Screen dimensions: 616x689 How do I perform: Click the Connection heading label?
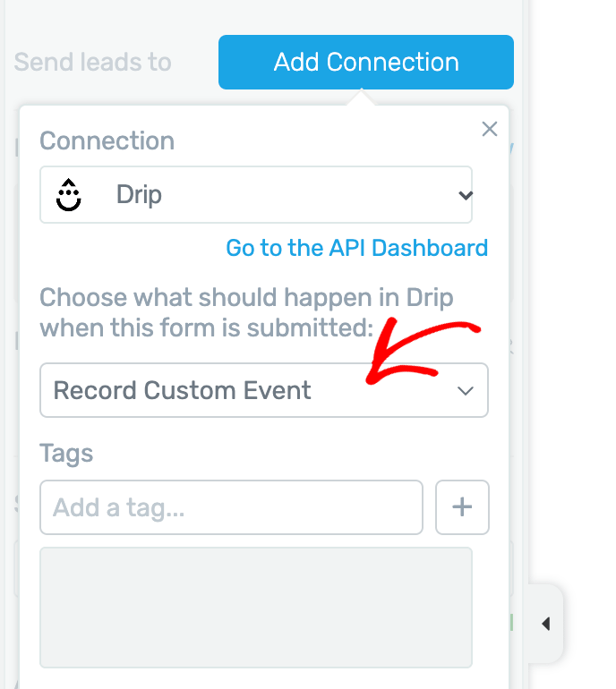pyautogui.click(x=107, y=140)
